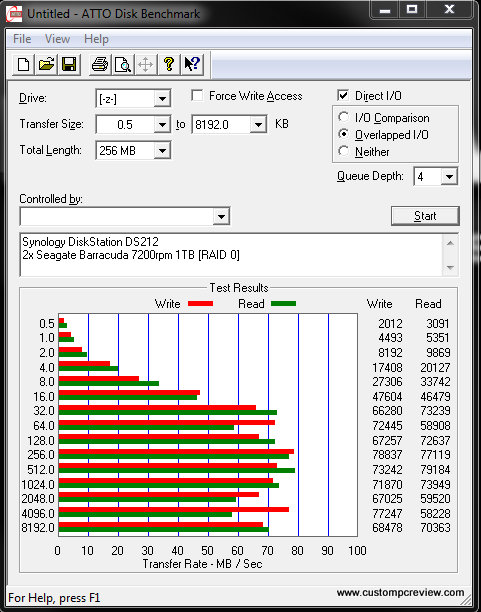This screenshot has height=612, width=481.
Task: Uncheck the Direct I/O checkbox
Action: pos(343,96)
